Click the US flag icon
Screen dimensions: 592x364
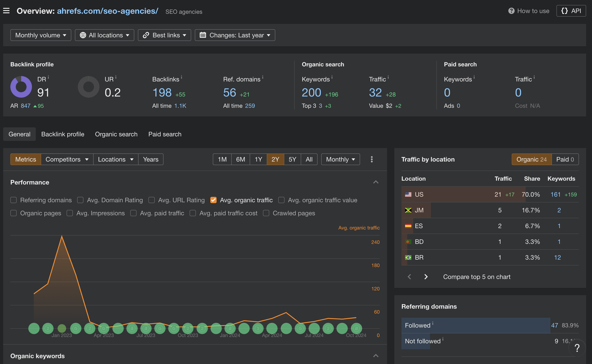[408, 195]
